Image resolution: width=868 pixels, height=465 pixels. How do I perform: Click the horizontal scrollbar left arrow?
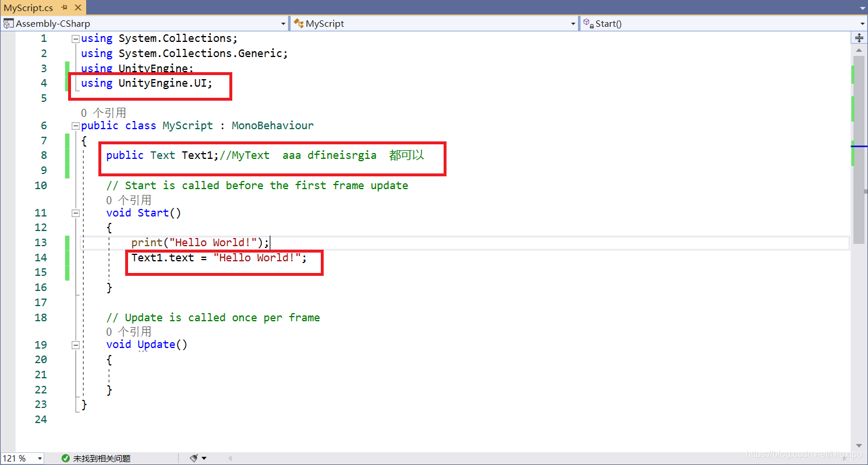point(229,459)
